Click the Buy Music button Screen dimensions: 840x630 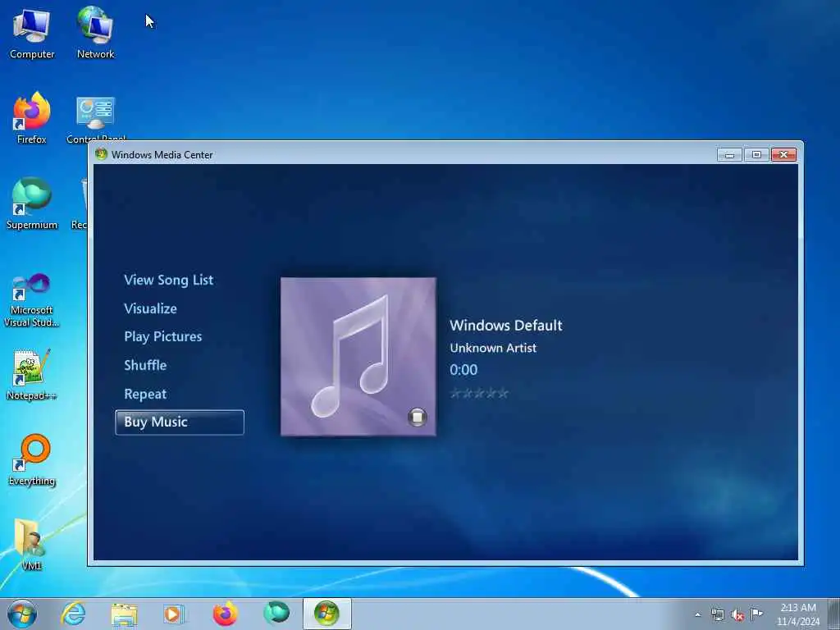[x=180, y=422]
